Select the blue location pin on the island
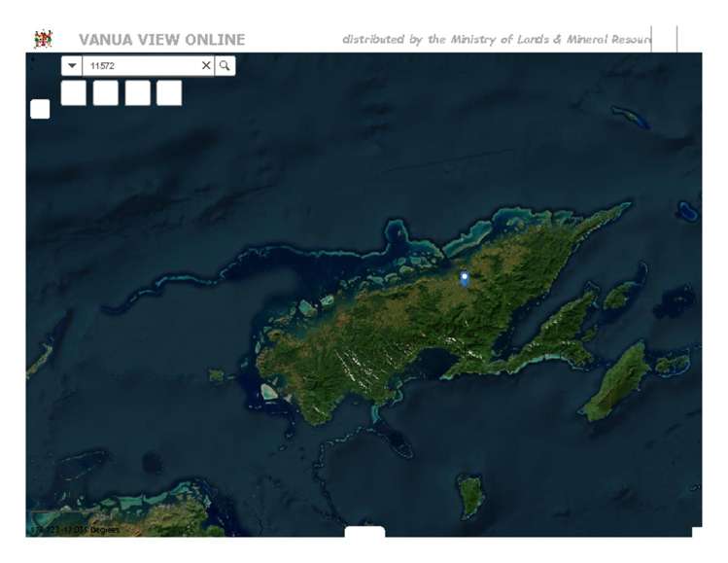 (465, 280)
